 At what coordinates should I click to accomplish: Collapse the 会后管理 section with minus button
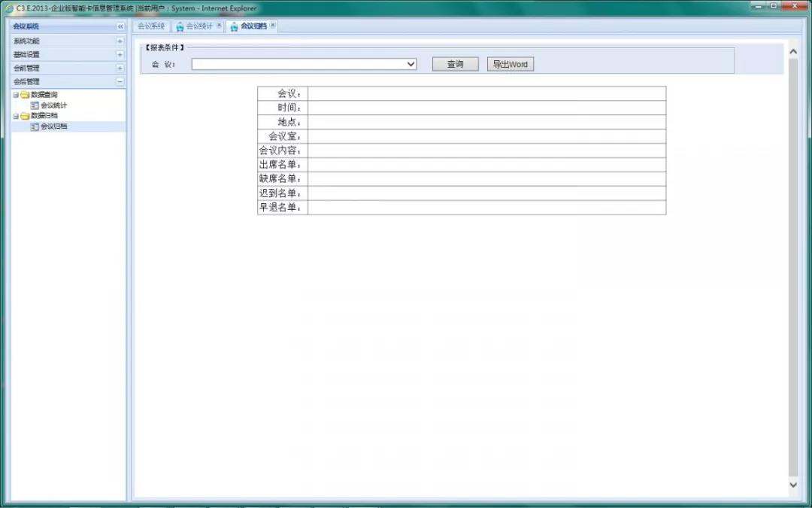(120, 81)
